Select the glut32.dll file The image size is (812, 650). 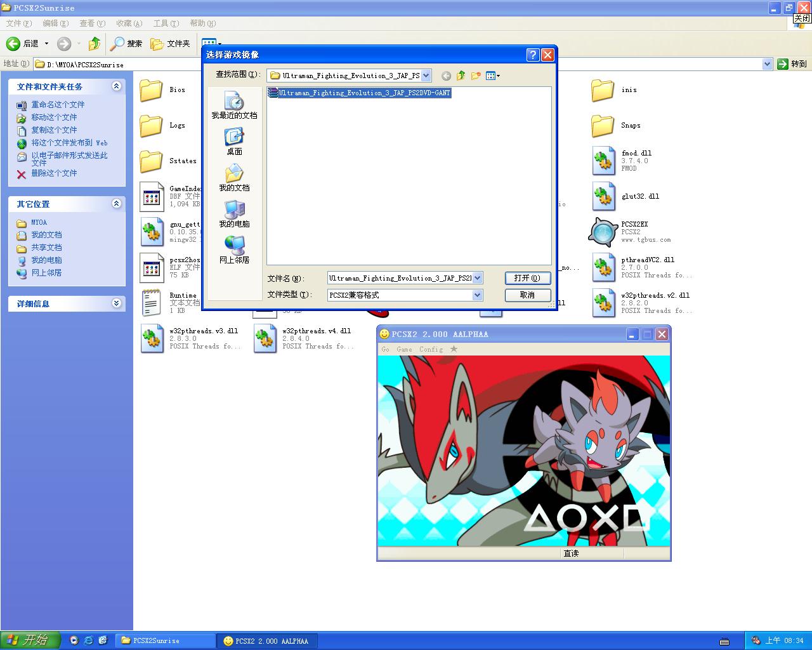click(625, 197)
